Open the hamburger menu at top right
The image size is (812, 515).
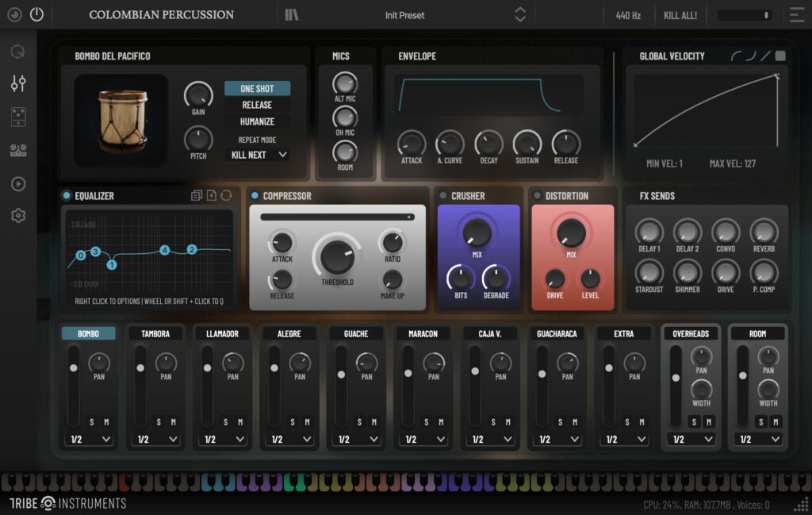(796, 14)
